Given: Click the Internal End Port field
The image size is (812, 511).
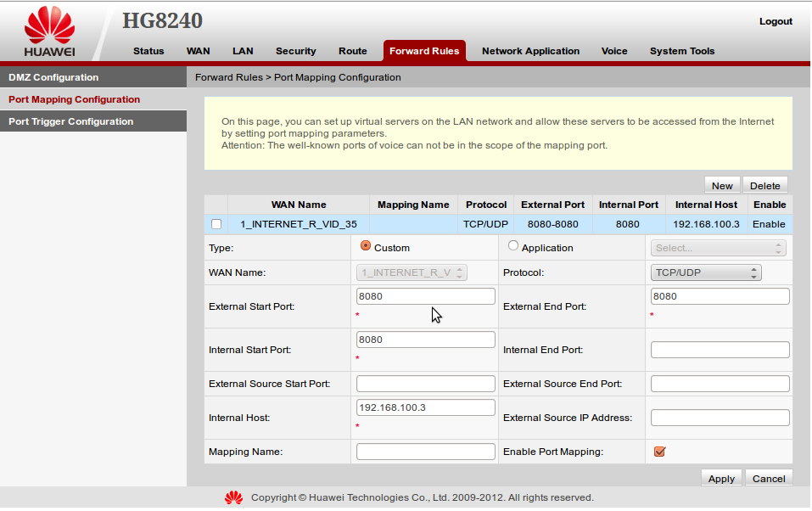Looking at the screenshot, I should pyautogui.click(x=720, y=350).
